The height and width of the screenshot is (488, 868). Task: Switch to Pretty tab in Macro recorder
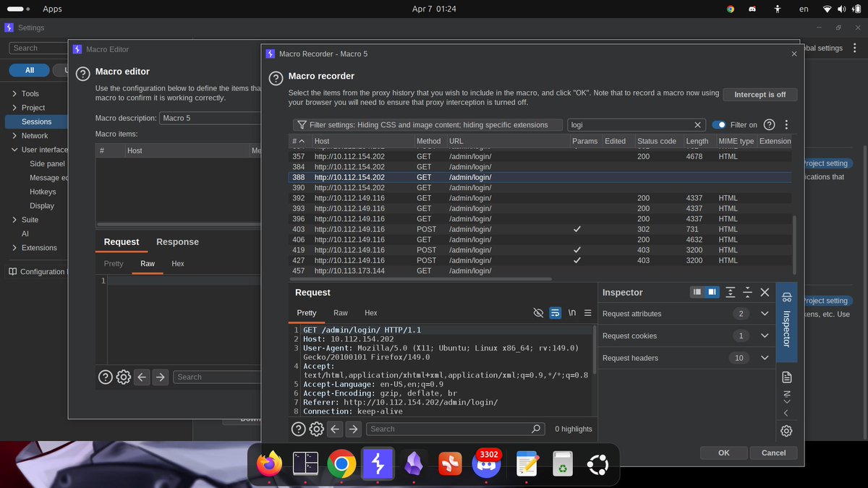(307, 313)
